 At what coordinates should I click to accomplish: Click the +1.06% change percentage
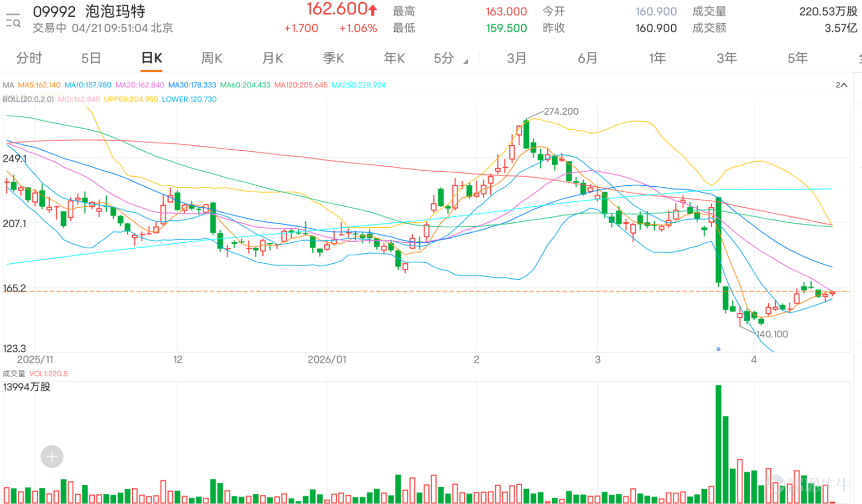358,28
